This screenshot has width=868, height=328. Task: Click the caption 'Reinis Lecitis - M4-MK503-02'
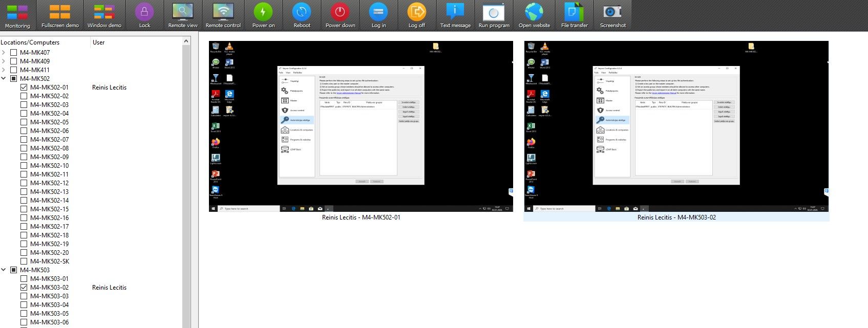[x=676, y=217]
